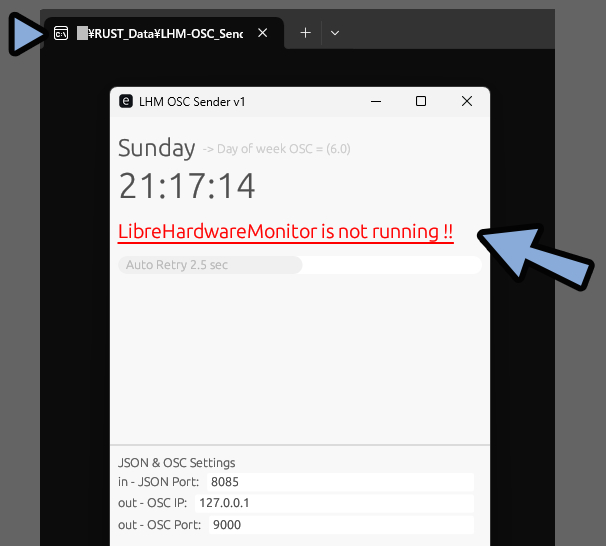Click the 21:17:14 clock display
The image size is (606, 546).
(187, 186)
